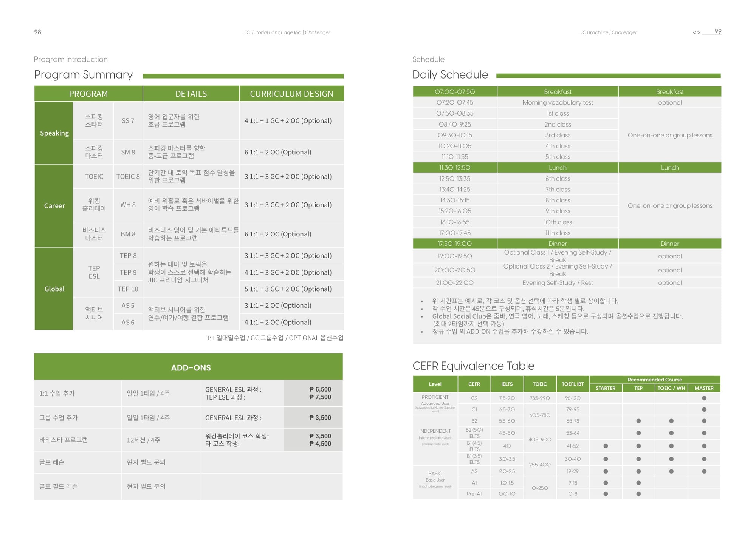Image resolution: width=756 pixels, height=534 pixels.
Task: Click the MASTER dot in the C1 row
Action: point(704,409)
